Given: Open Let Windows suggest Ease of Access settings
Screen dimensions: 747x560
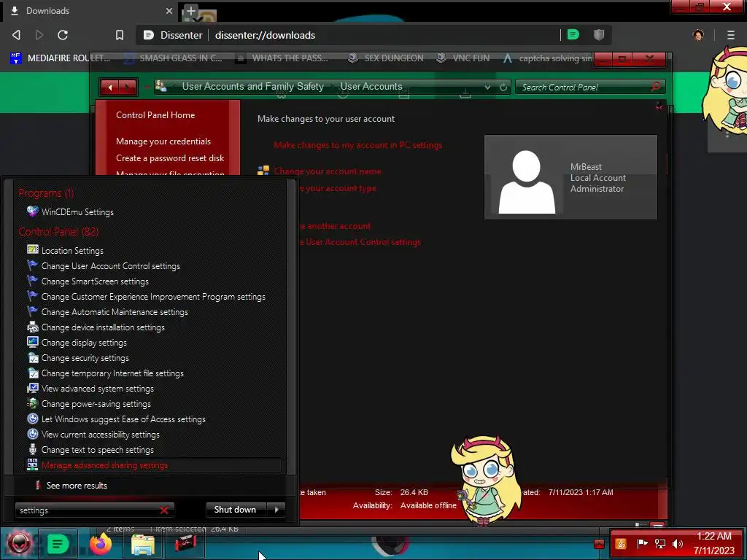Looking at the screenshot, I should pos(117,419).
